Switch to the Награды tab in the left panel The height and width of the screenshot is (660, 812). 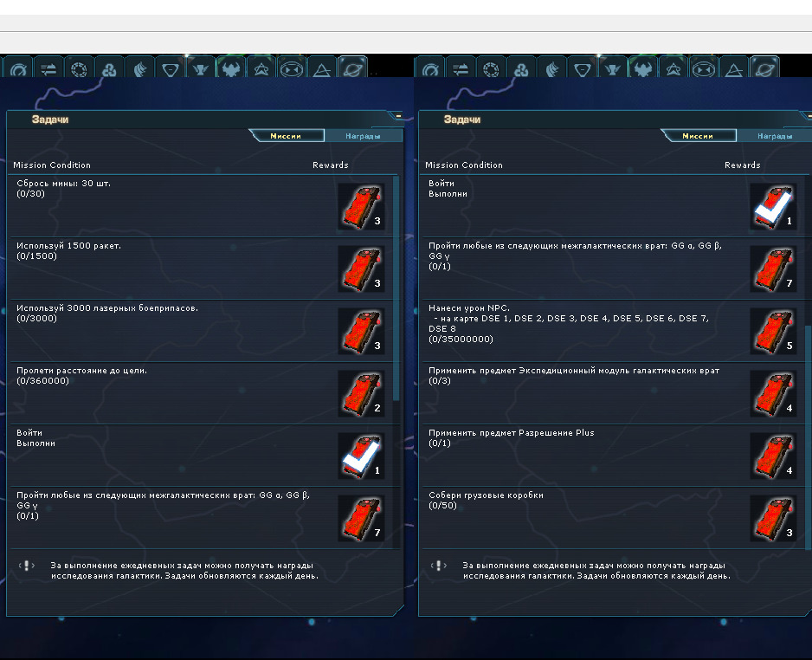click(363, 136)
